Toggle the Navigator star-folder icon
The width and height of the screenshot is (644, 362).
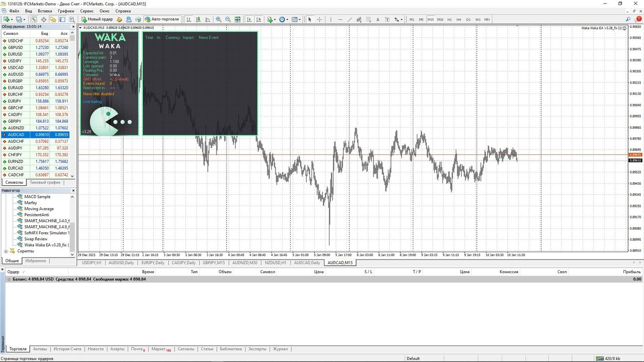click(x=53, y=19)
